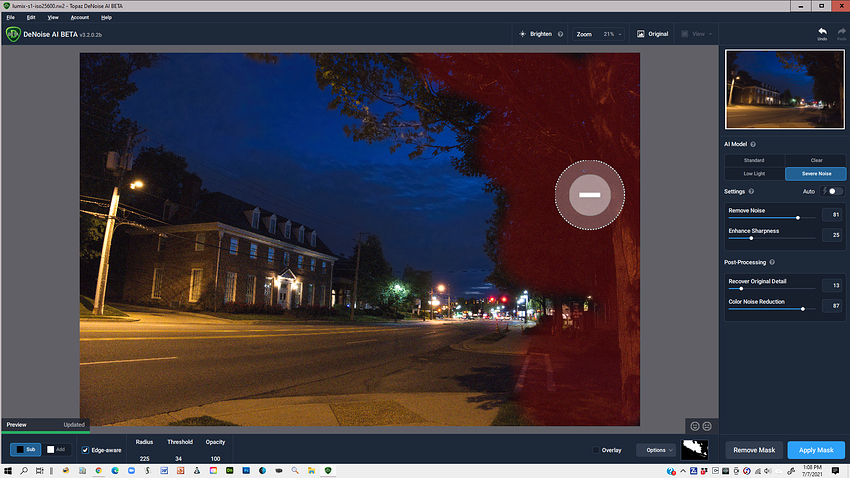
Task: Open the File menu
Action: pos(10,17)
